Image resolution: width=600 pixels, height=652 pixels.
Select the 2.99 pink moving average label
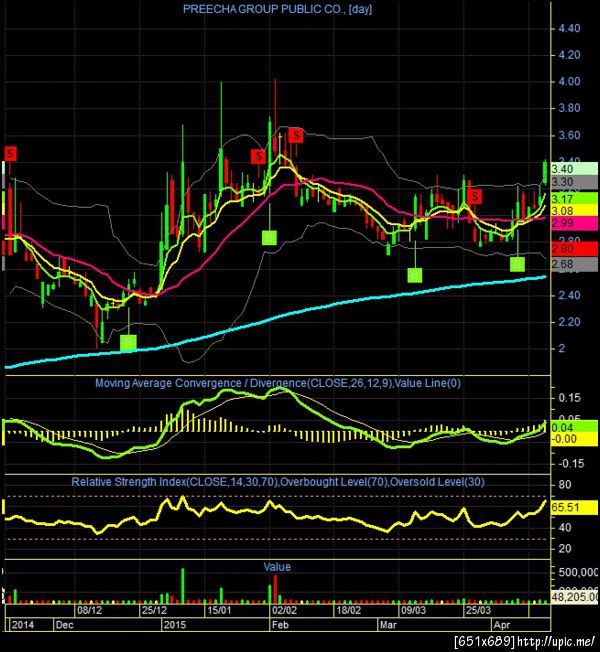coord(574,223)
